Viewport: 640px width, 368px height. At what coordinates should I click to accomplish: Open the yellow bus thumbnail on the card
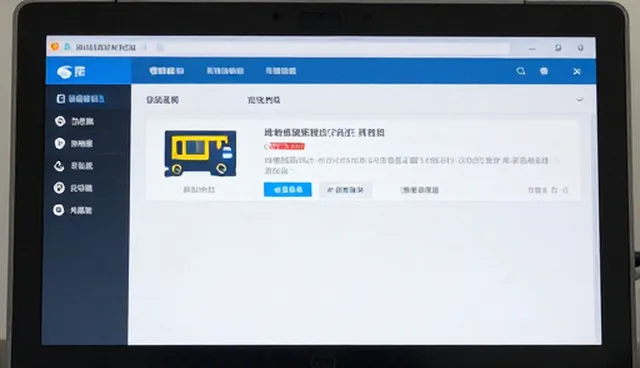point(200,153)
